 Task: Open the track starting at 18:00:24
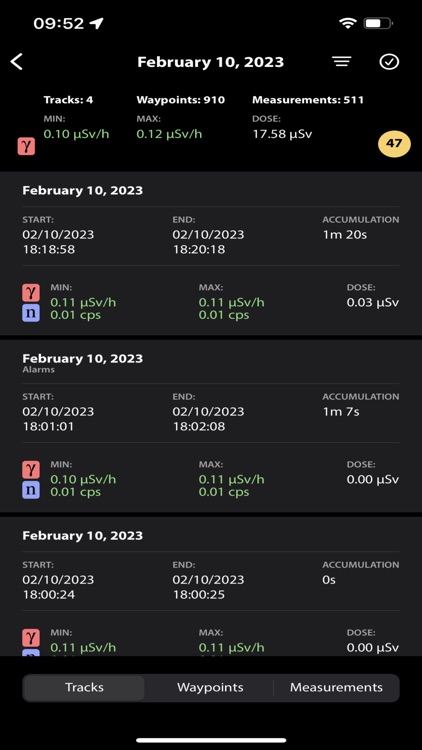pyautogui.click(x=211, y=586)
